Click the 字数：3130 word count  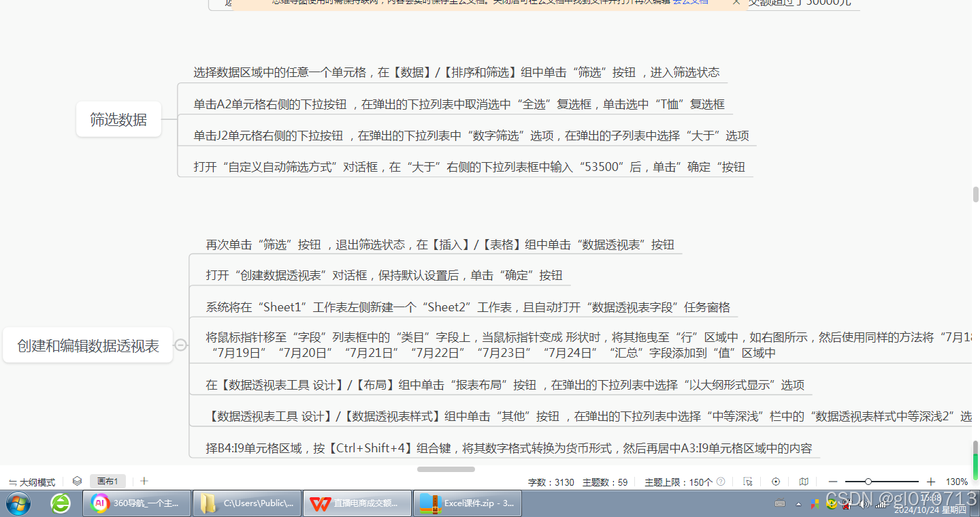pyautogui.click(x=551, y=482)
